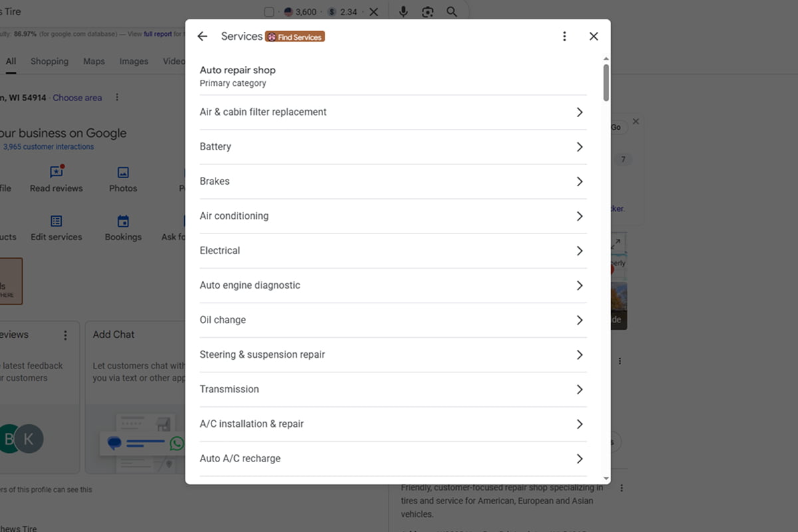Select the Brakes service text

214,181
